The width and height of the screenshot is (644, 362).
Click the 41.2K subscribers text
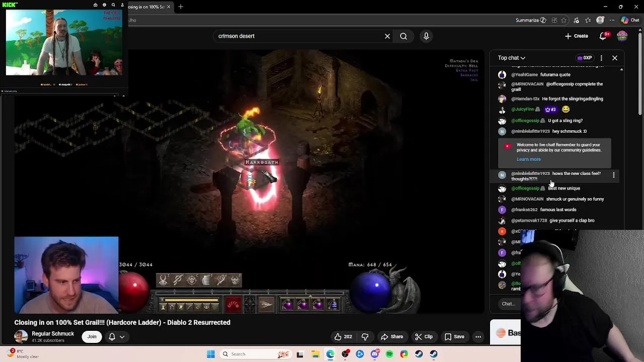48,341
